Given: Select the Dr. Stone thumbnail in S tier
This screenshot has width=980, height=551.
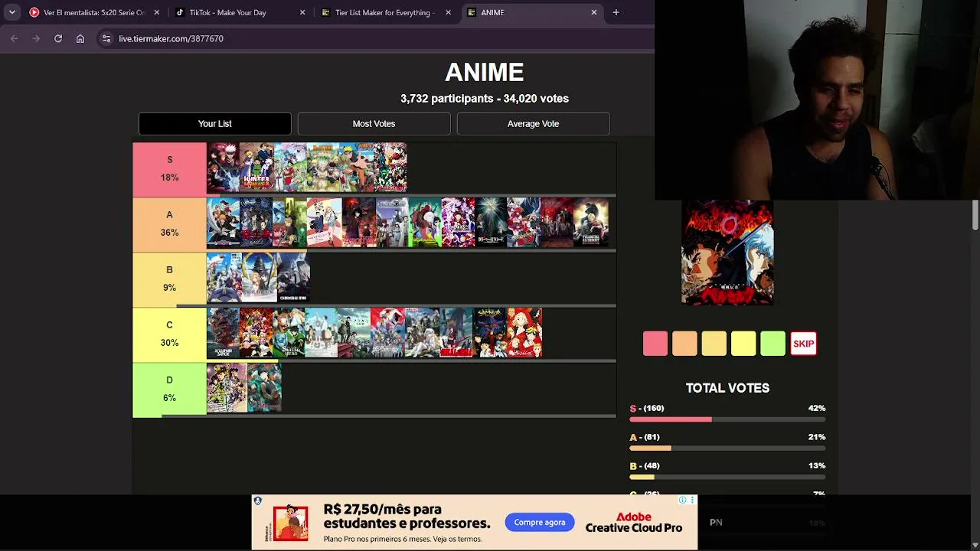Looking at the screenshot, I should pos(323,167).
